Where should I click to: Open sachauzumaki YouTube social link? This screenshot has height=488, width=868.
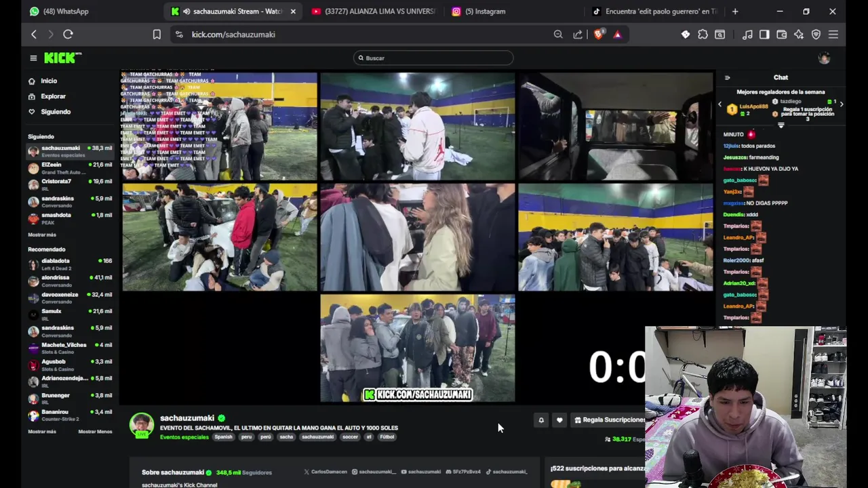[x=420, y=472]
